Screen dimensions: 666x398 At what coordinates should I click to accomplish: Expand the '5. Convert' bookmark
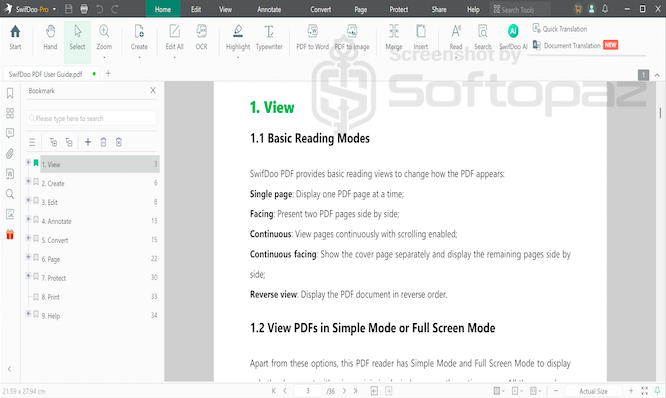(28, 238)
